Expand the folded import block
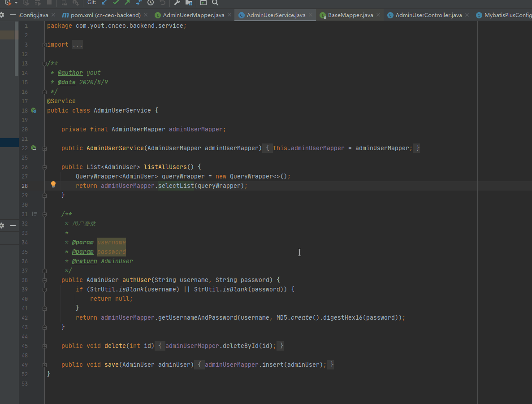Screen dimensions: 532x404 [44, 45]
